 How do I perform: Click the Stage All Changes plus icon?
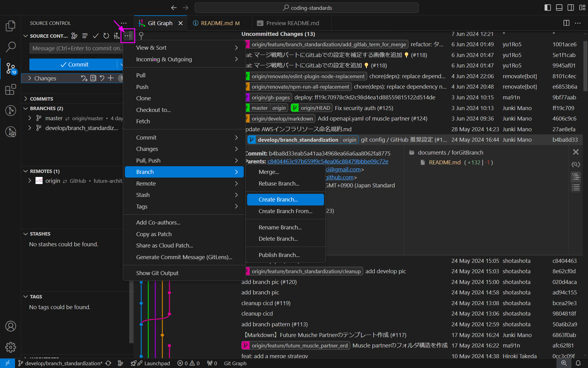click(111, 78)
